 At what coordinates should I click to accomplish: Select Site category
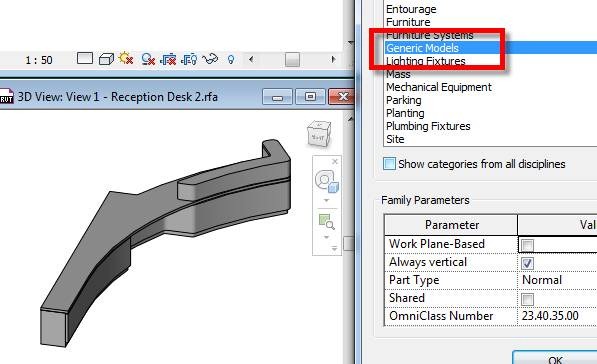pyautogui.click(x=395, y=139)
